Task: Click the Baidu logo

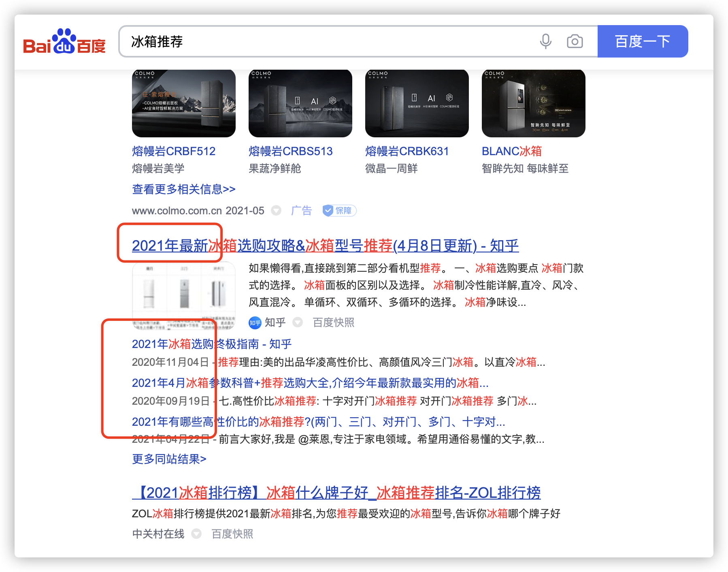Action: point(64,41)
